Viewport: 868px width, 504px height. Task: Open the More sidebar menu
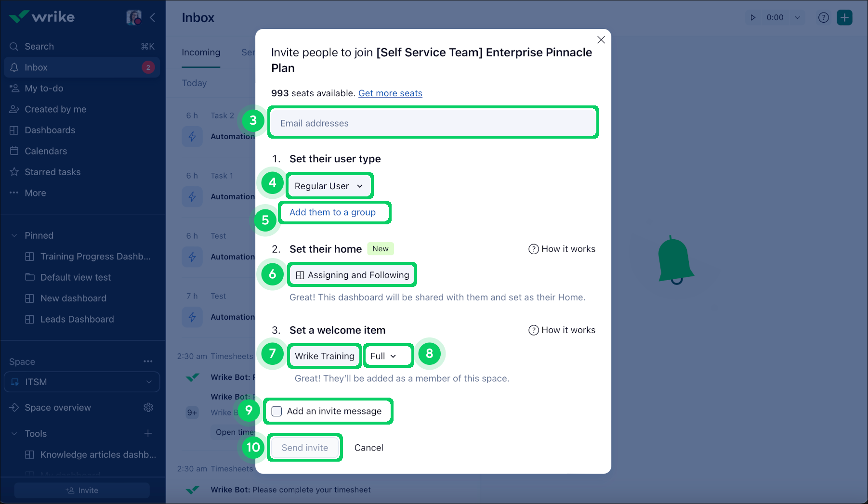(35, 193)
